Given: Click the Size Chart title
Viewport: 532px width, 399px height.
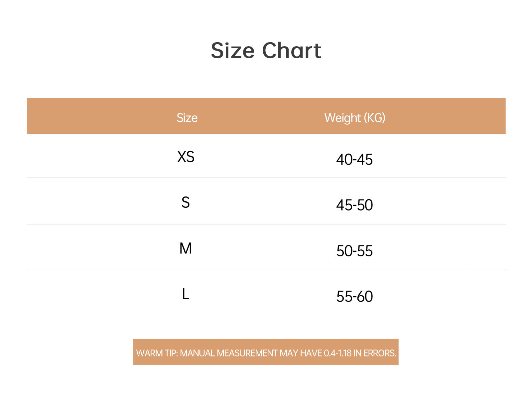Looking at the screenshot, I should pyautogui.click(x=266, y=51).
